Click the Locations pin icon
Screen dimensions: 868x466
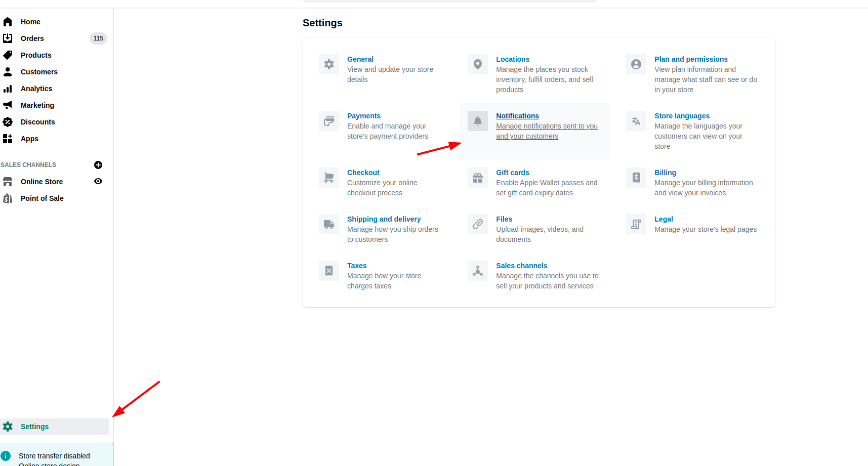(478, 64)
